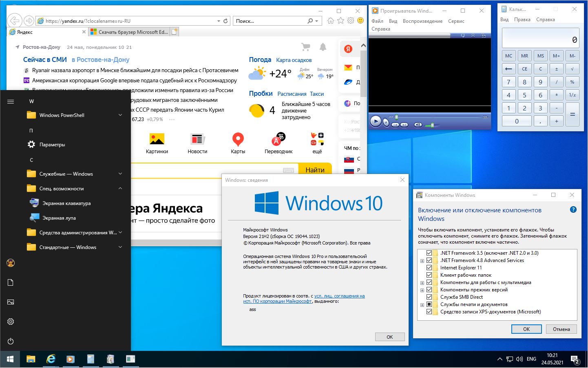This screenshot has height=368, width=588.
Task: Refresh the Yandex page in Internet Explorer
Action: (225, 21)
